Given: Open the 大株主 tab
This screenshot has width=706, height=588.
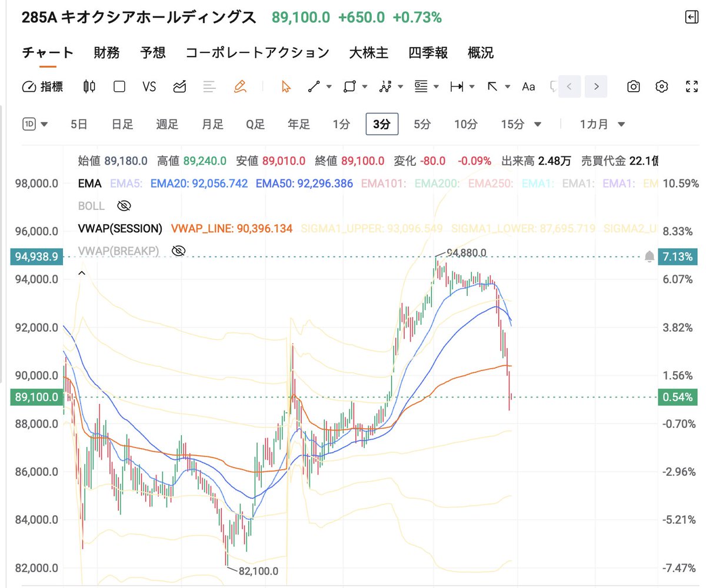Looking at the screenshot, I should click(x=369, y=53).
